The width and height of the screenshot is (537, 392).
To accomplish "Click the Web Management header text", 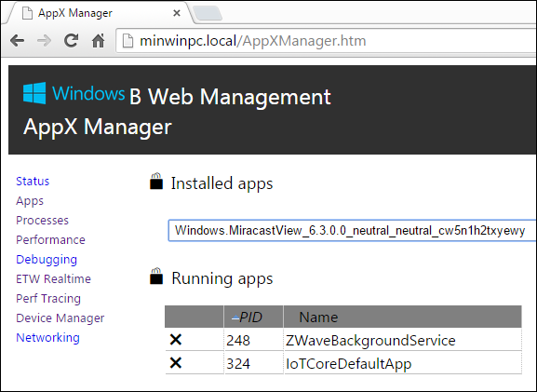I will click(x=239, y=97).
